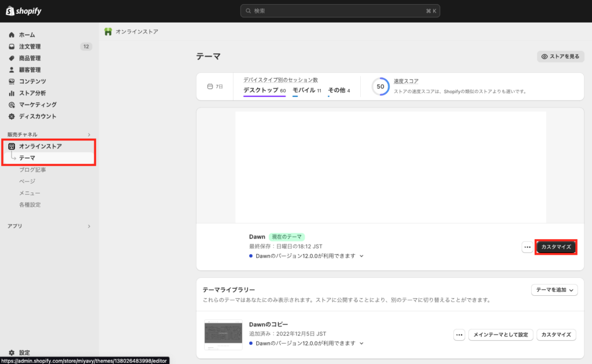Expand the アプリ section chevron

pyautogui.click(x=89, y=226)
